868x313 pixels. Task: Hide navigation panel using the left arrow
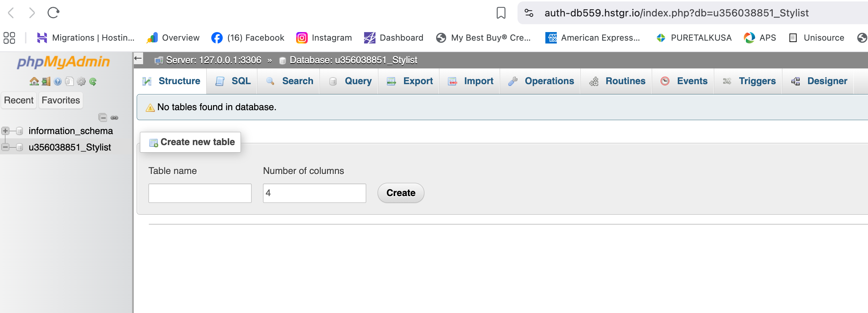tap(138, 58)
